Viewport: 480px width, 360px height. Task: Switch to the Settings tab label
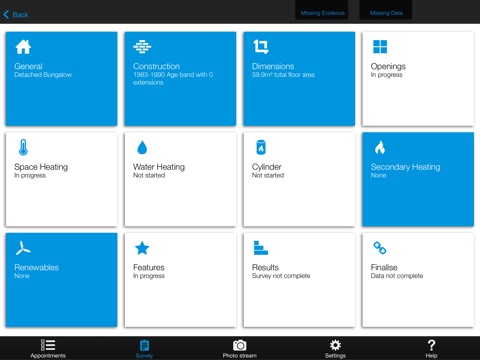pos(335,356)
